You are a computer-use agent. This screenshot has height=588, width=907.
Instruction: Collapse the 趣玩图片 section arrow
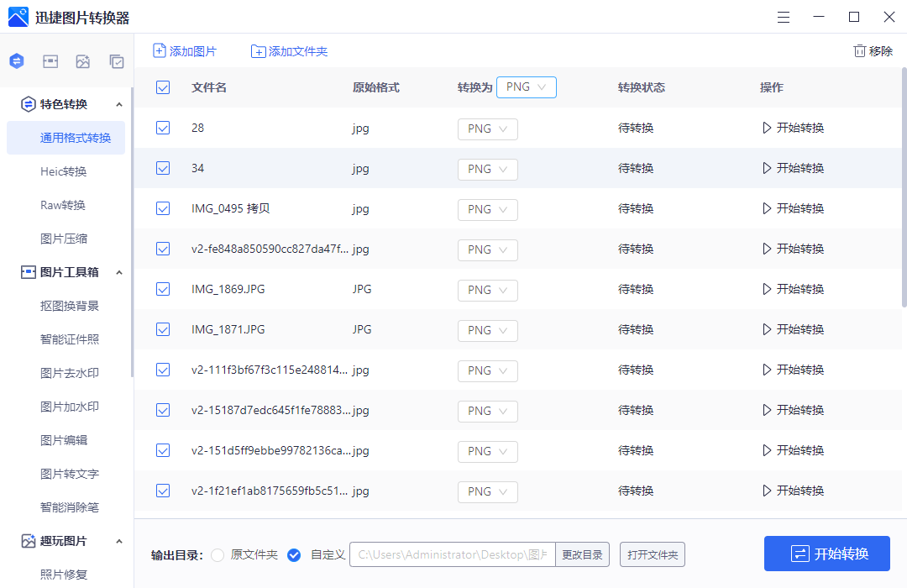(119, 542)
